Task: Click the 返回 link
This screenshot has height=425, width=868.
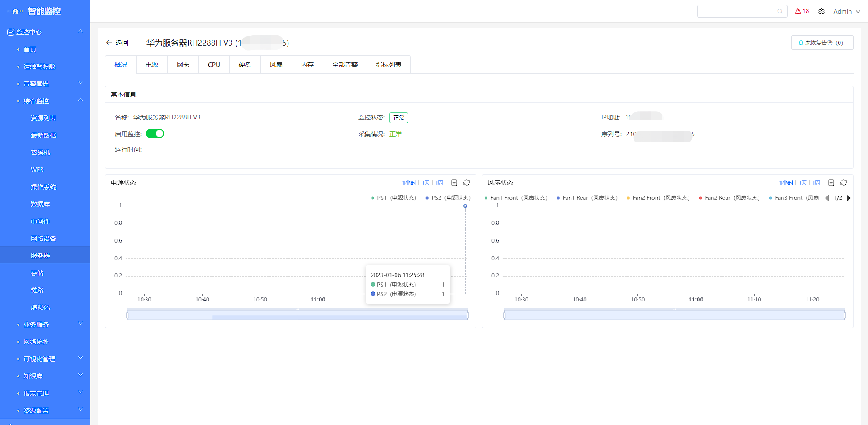Action: [122, 43]
